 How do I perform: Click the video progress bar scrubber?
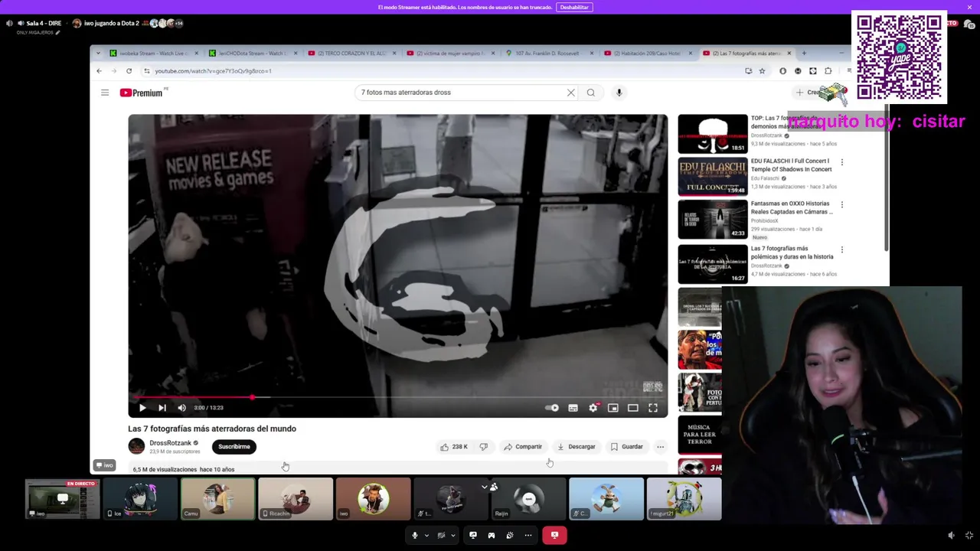(252, 397)
